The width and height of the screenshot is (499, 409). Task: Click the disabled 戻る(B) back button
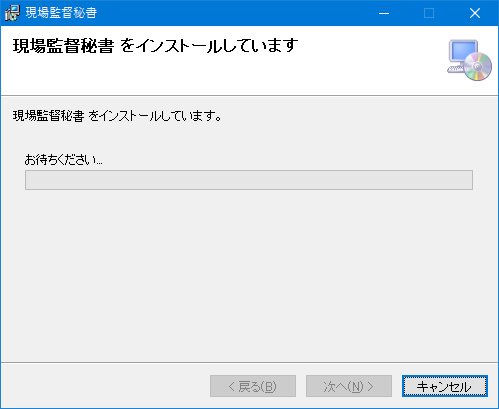pos(253,386)
